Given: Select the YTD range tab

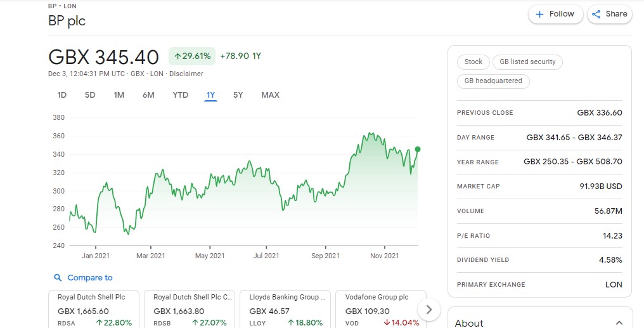Looking at the screenshot, I should pos(180,95).
